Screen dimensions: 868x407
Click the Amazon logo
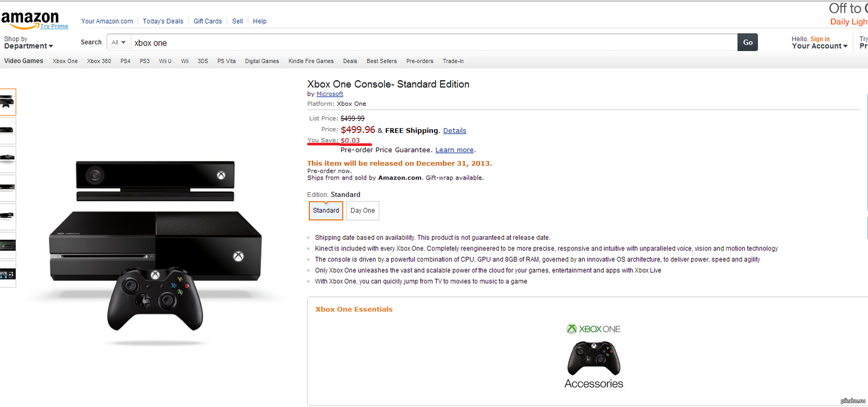(30, 18)
